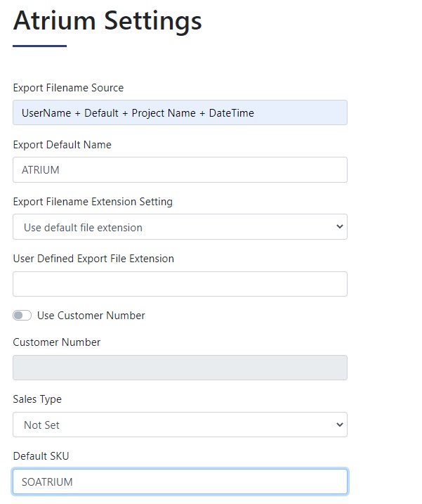This screenshot has width=422, height=504.
Task: Click the Default SKU label
Action: [41, 455]
